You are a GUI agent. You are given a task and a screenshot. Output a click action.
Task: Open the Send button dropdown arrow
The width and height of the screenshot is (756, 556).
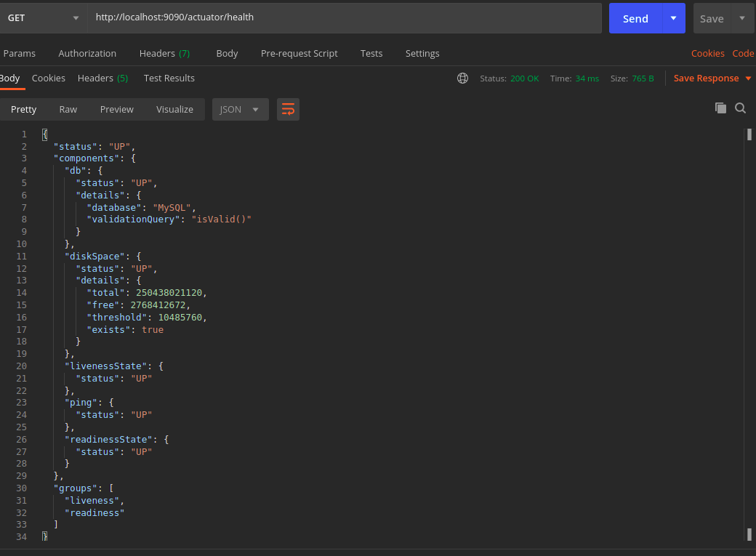point(674,18)
